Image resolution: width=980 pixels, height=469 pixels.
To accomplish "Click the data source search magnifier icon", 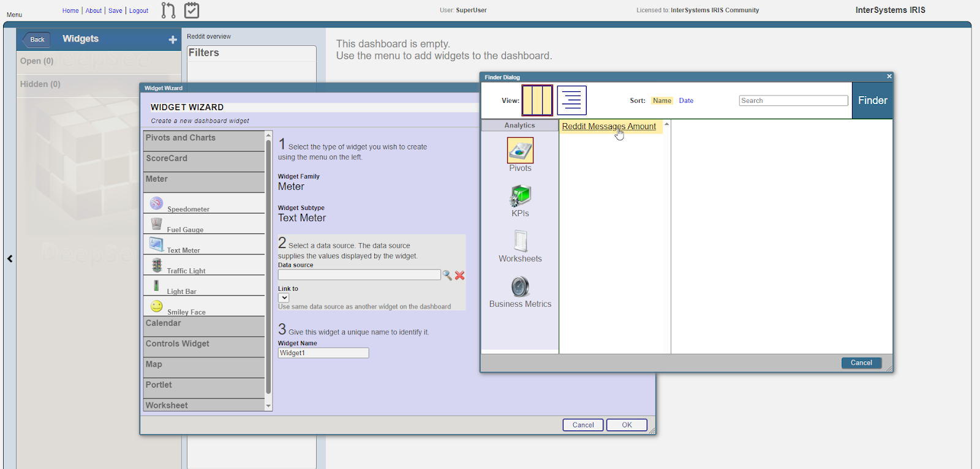I will pyautogui.click(x=447, y=276).
